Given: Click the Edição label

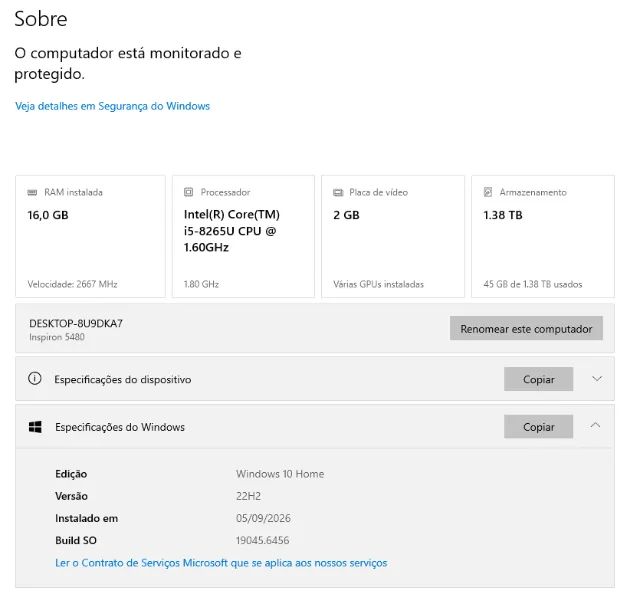Looking at the screenshot, I should pyautogui.click(x=71, y=474).
